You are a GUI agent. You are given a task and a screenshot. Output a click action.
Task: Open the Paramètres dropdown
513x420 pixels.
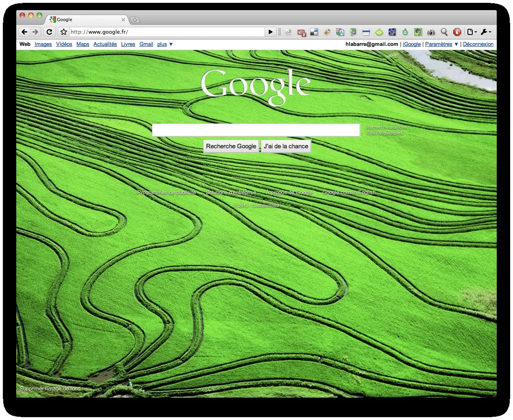tap(441, 44)
